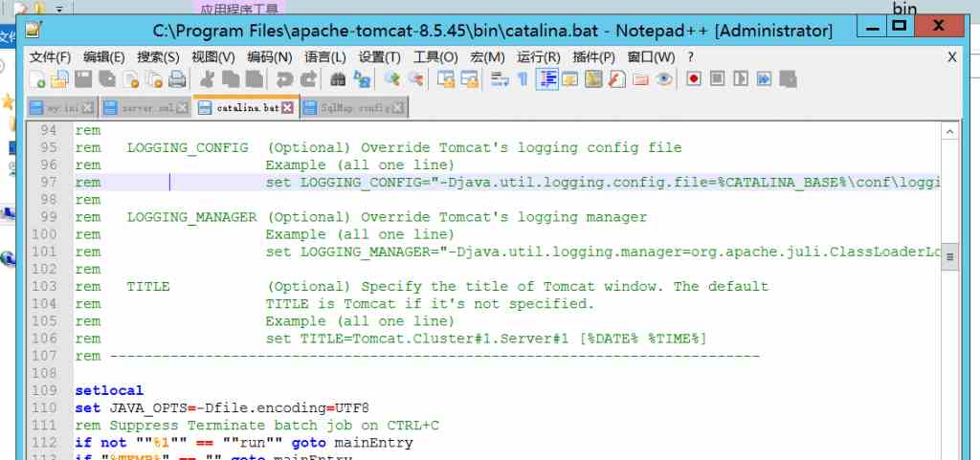This screenshot has height=460, width=980.
Task: Click Run macro multiple times icon
Action: pos(764,79)
